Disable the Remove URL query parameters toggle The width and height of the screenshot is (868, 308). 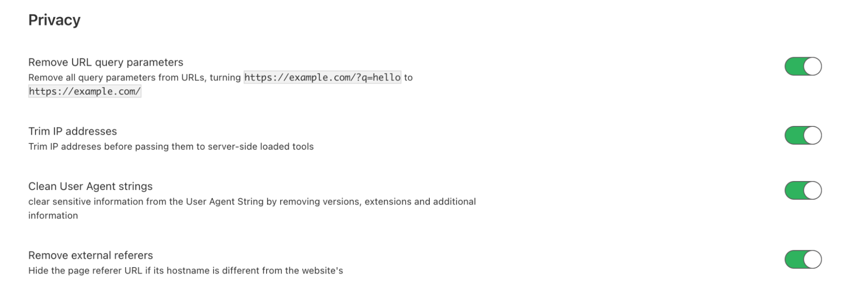pos(803,66)
